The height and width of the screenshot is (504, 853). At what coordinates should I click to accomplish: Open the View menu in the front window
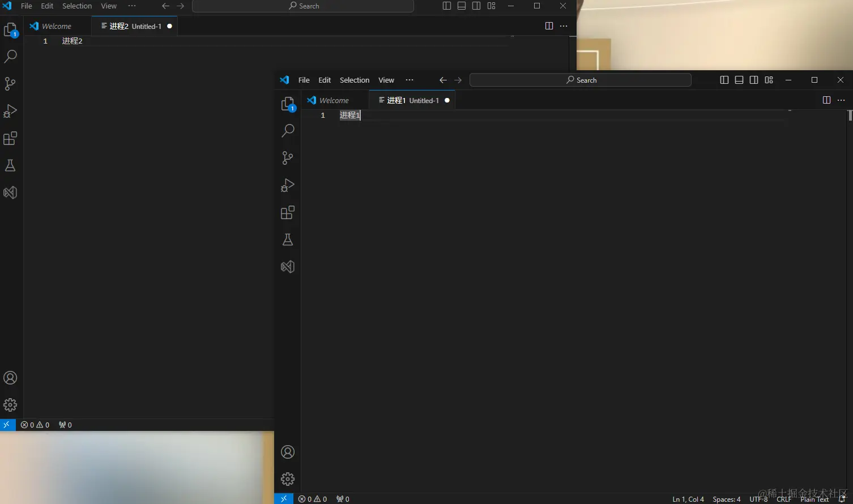click(x=386, y=80)
